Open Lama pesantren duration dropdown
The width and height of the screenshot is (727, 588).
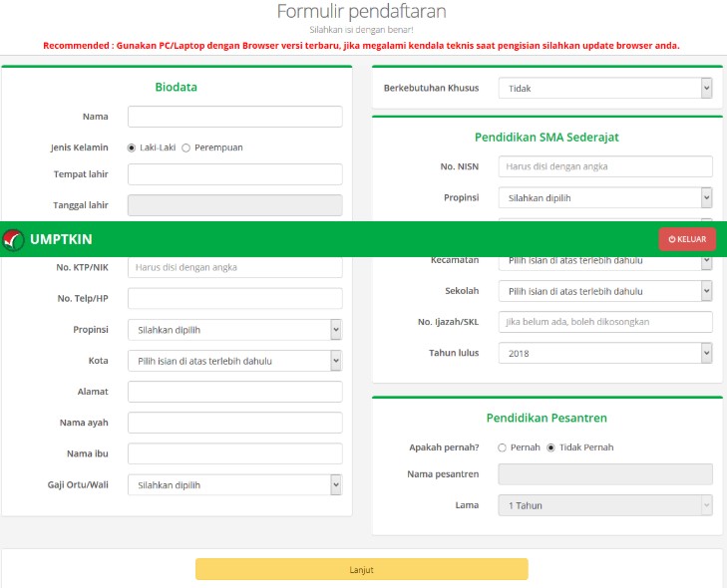(x=605, y=505)
